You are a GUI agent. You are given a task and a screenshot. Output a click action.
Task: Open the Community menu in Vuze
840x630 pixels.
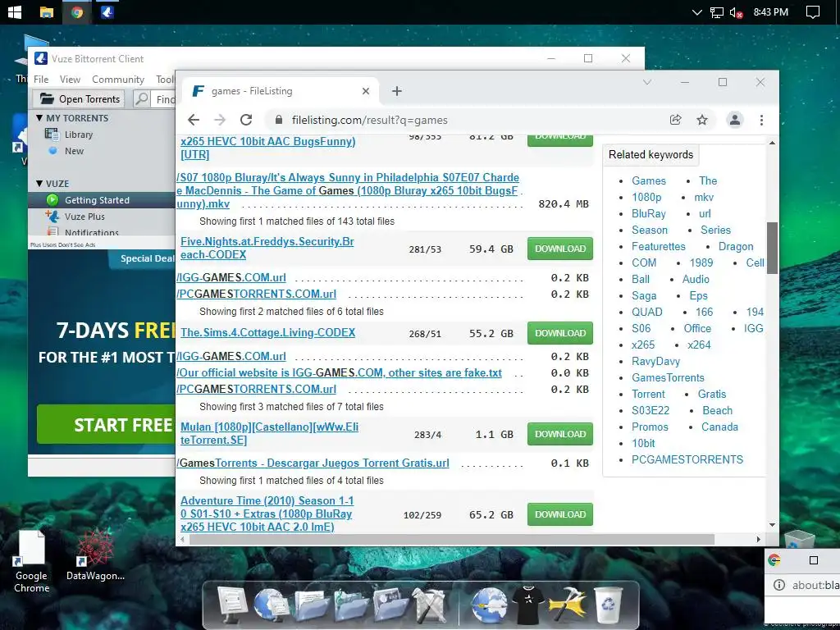coord(118,80)
